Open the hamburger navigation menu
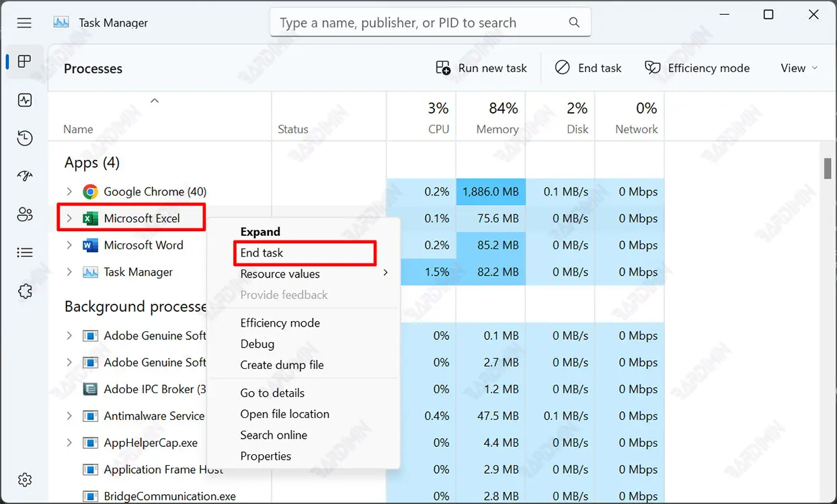The image size is (837, 504). click(x=24, y=23)
